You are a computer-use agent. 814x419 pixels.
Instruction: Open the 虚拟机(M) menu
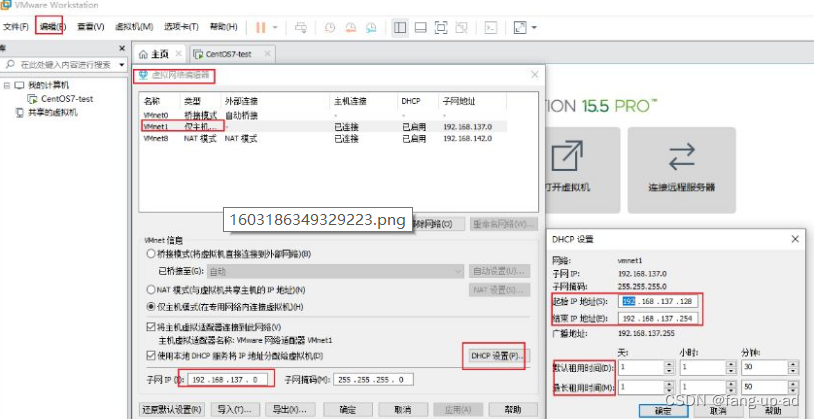coord(134,27)
